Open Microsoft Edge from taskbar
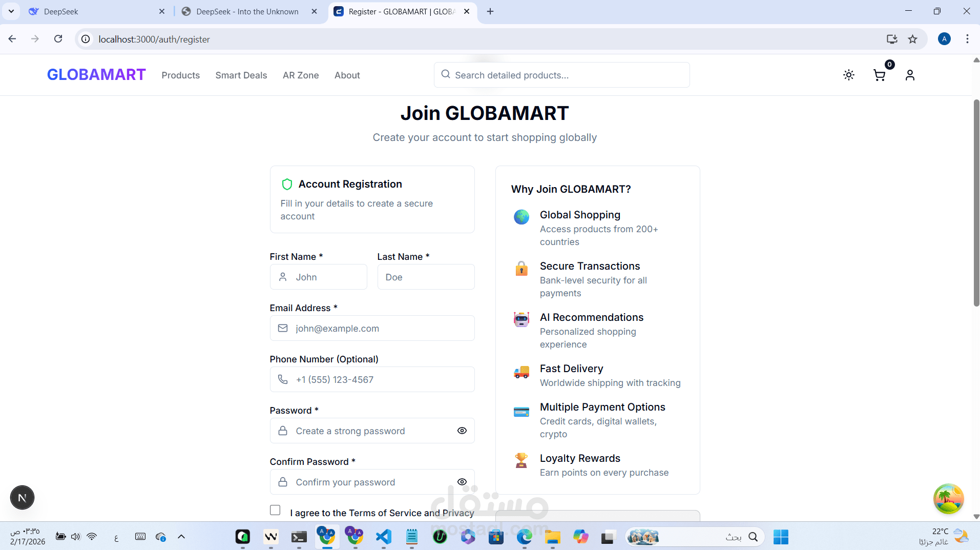The image size is (980, 550). coord(524,537)
